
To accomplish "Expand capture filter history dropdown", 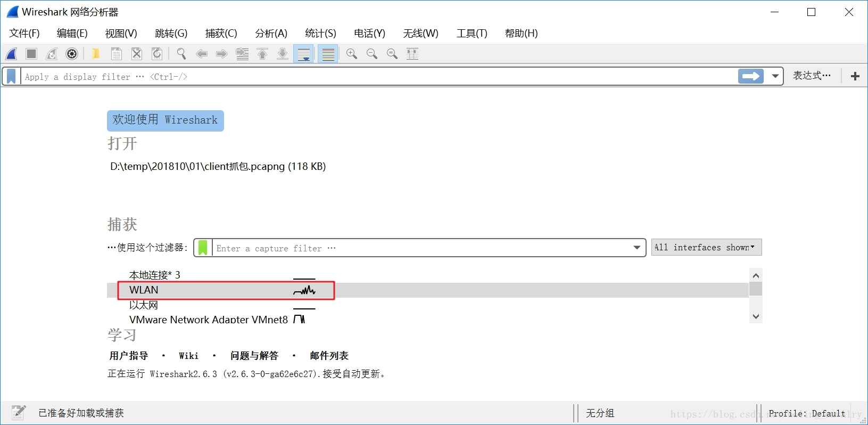I will click(637, 248).
